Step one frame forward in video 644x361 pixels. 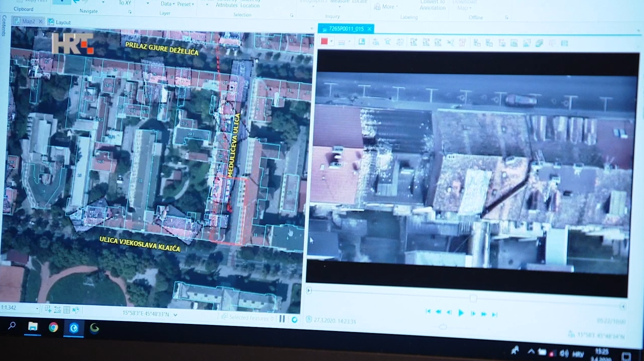pyautogui.click(x=473, y=314)
